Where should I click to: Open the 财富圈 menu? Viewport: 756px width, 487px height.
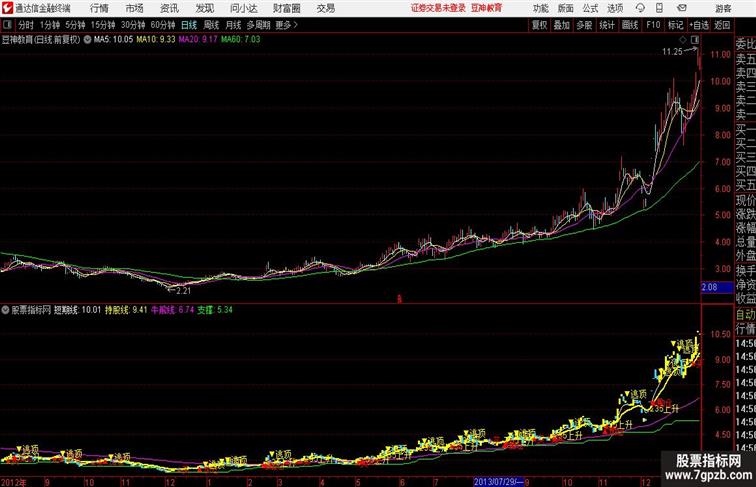point(286,8)
